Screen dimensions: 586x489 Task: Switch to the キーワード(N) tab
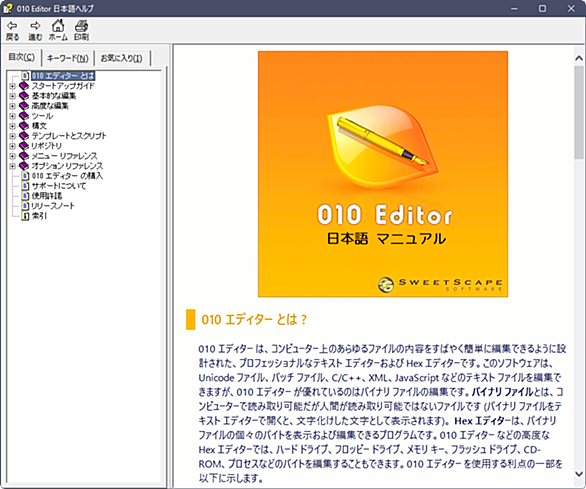pyautogui.click(x=68, y=58)
